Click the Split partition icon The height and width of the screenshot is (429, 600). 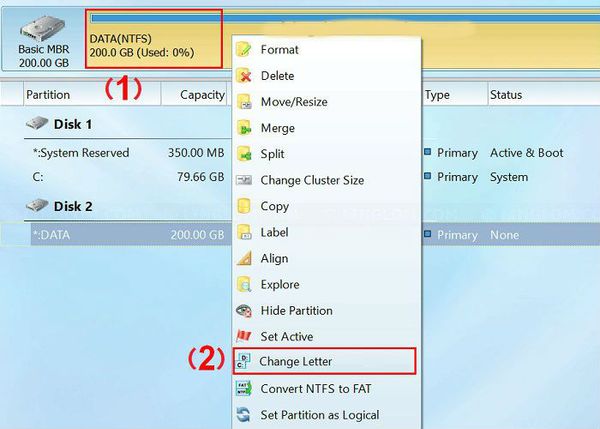tap(243, 154)
